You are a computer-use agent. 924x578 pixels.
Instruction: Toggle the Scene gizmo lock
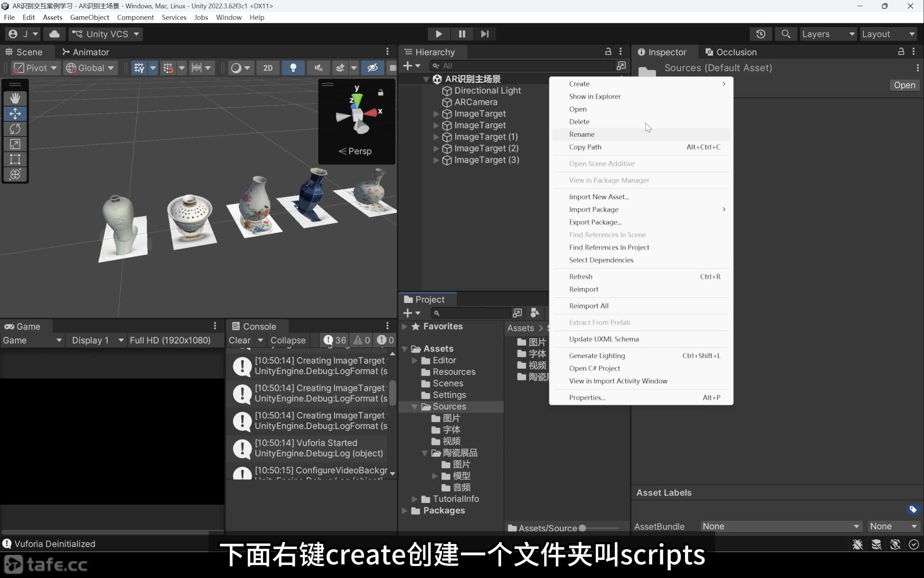(381, 92)
